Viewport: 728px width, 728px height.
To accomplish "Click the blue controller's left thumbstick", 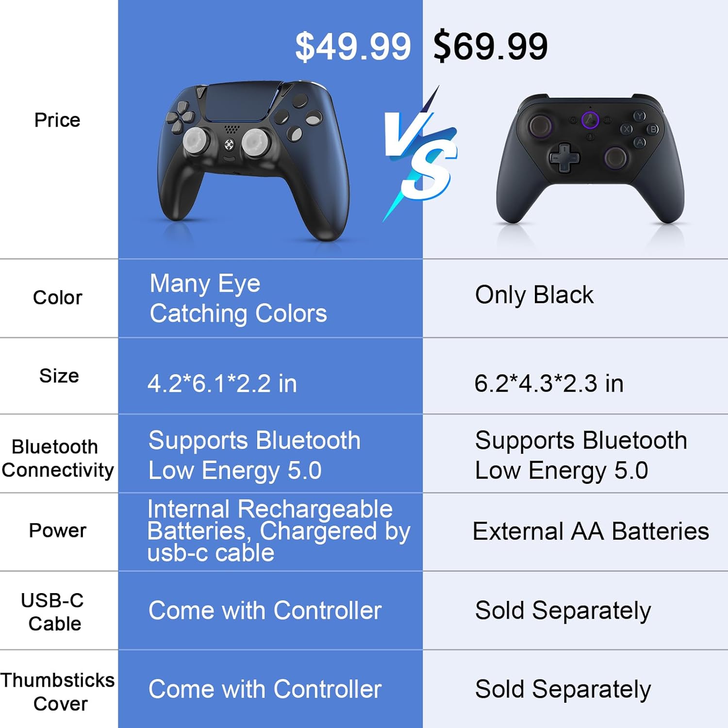I will click(x=196, y=141).
